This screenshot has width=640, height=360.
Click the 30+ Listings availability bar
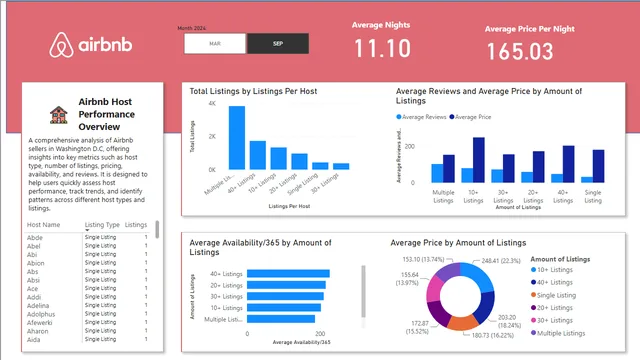point(285,296)
